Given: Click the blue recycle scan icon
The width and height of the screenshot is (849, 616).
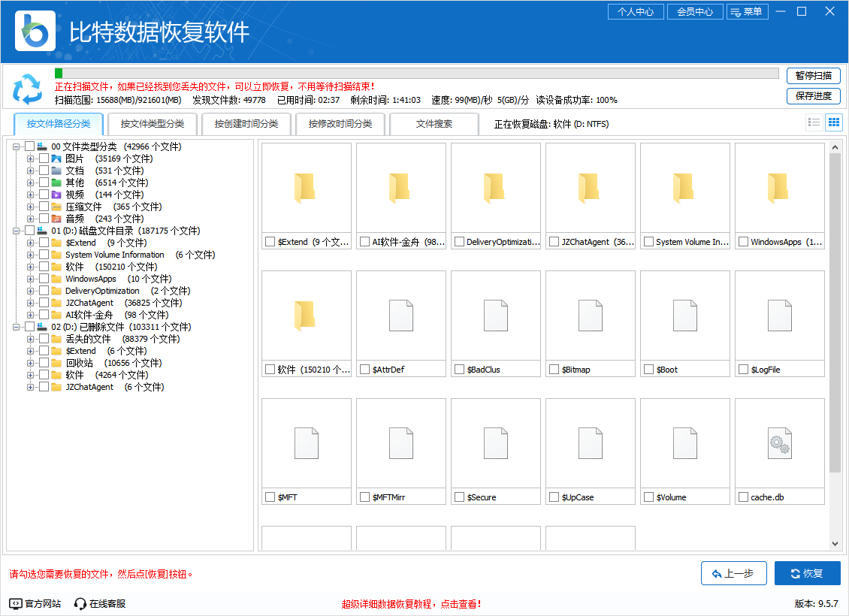Looking at the screenshot, I should click(x=27, y=89).
